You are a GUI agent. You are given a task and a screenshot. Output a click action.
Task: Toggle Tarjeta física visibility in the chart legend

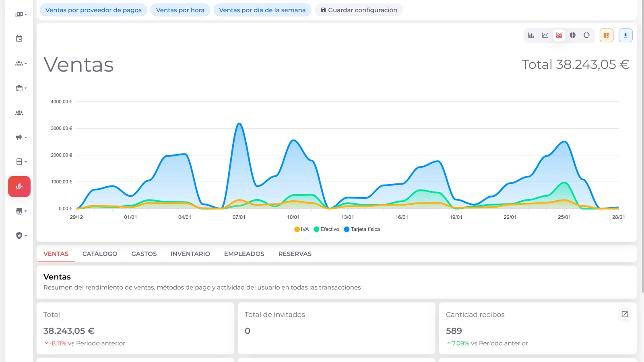click(361, 229)
